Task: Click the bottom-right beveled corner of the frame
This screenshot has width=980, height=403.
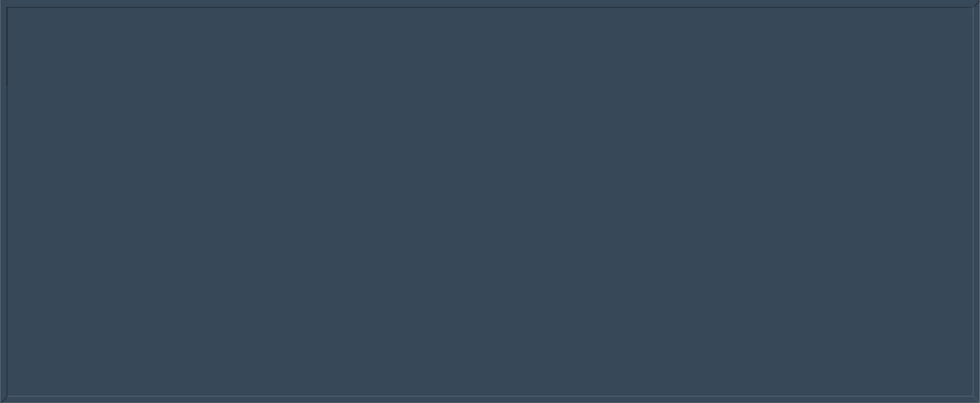Action: tap(977, 399)
